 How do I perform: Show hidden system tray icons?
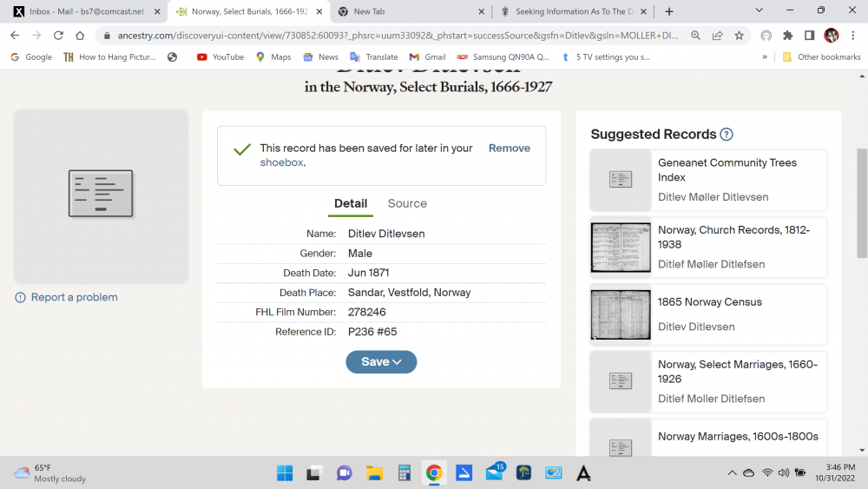(732, 473)
